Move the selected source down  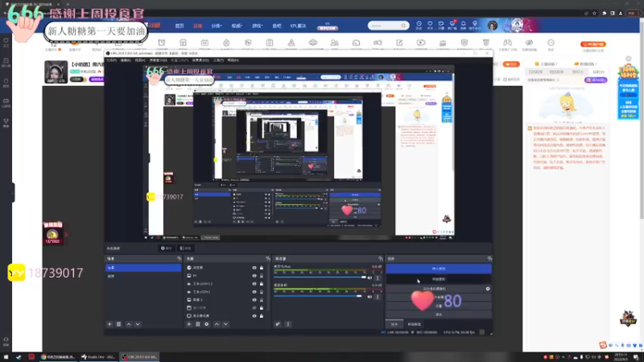225,324
